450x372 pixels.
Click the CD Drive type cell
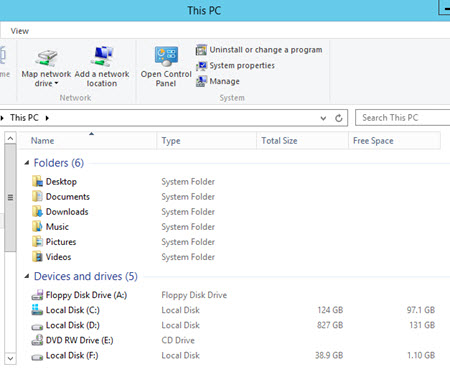(178, 340)
